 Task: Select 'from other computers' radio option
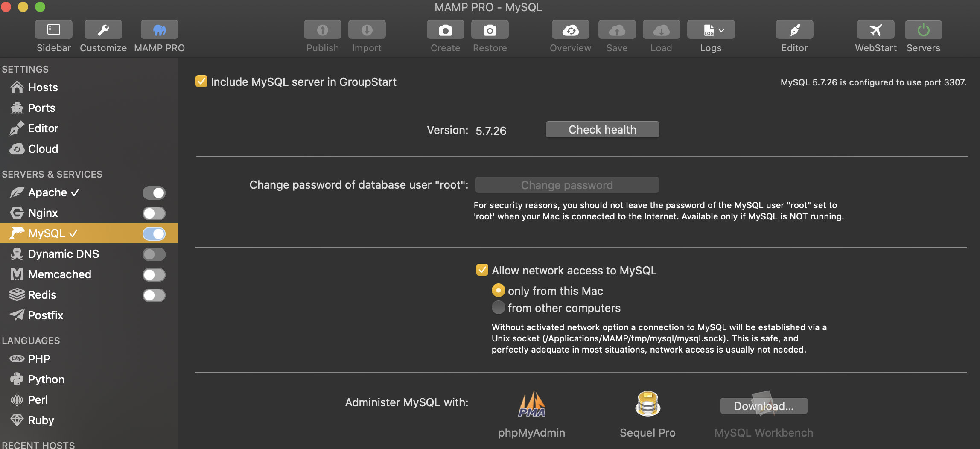[498, 307]
